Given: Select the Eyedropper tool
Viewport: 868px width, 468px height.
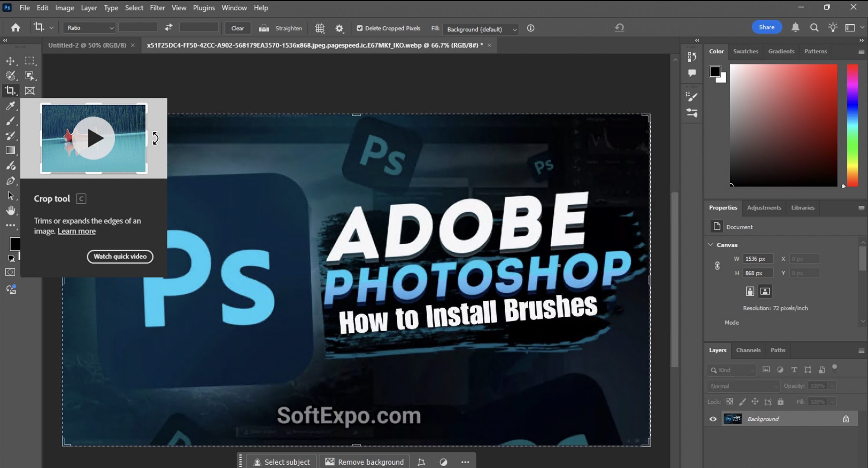Looking at the screenshot, I should 10,106.
